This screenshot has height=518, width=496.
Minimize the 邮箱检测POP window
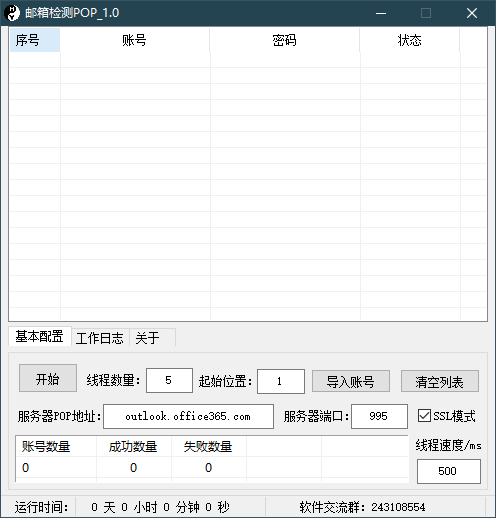(x=381, y=13)
